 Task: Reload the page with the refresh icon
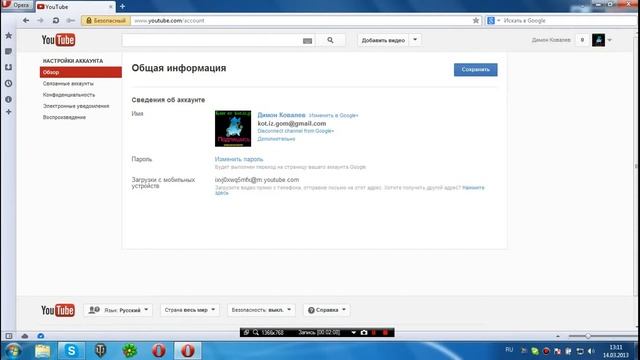[x=56, y=20]
